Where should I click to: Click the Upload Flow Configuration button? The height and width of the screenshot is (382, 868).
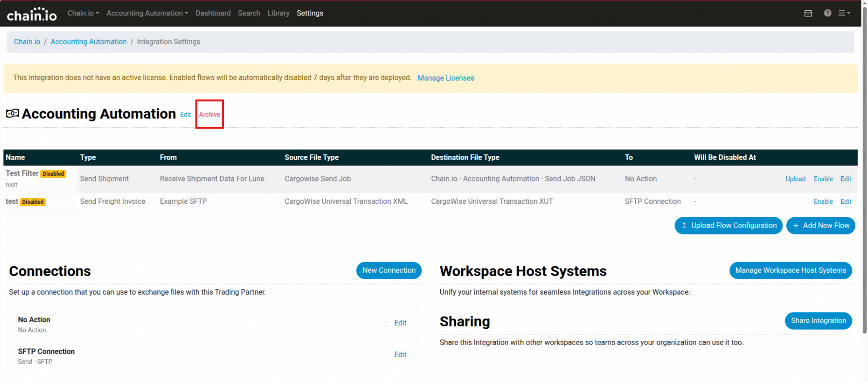[x=729, y=226]
